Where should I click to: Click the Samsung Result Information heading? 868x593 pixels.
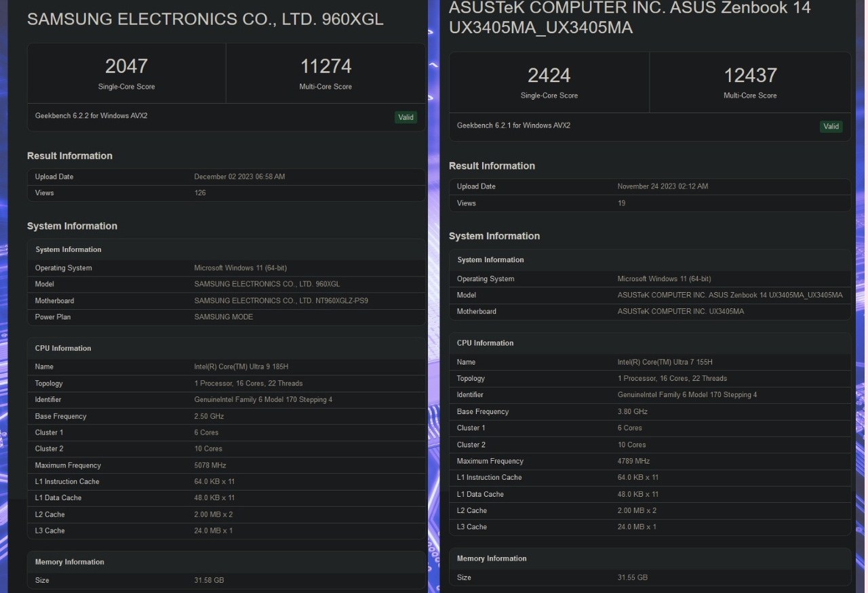[70, 156]
